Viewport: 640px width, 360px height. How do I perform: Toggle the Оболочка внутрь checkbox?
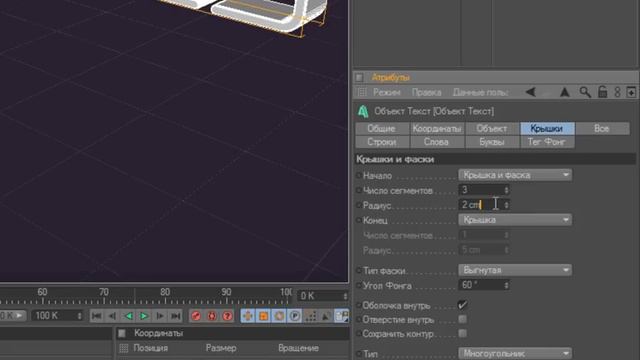[462, 305]
